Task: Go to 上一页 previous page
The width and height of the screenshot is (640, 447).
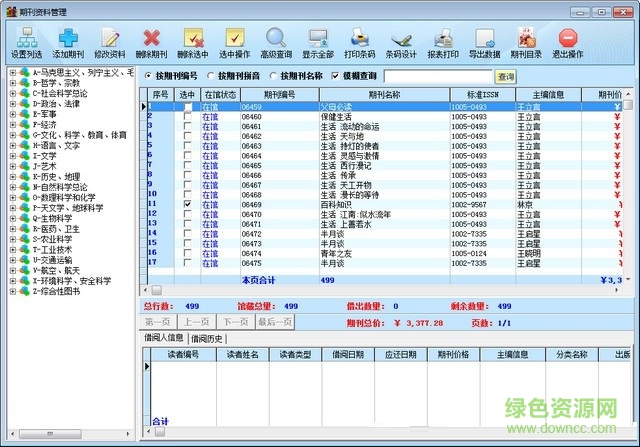Action: coord(197,322)
